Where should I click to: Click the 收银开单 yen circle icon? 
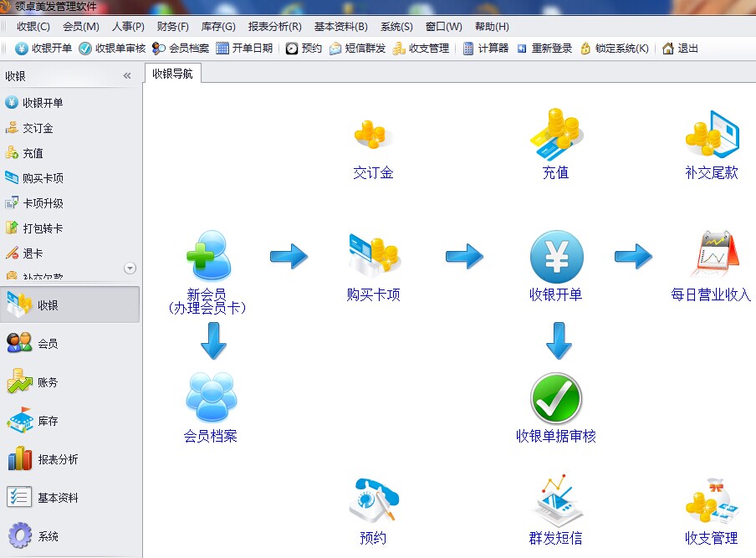[x=556, y=256]
